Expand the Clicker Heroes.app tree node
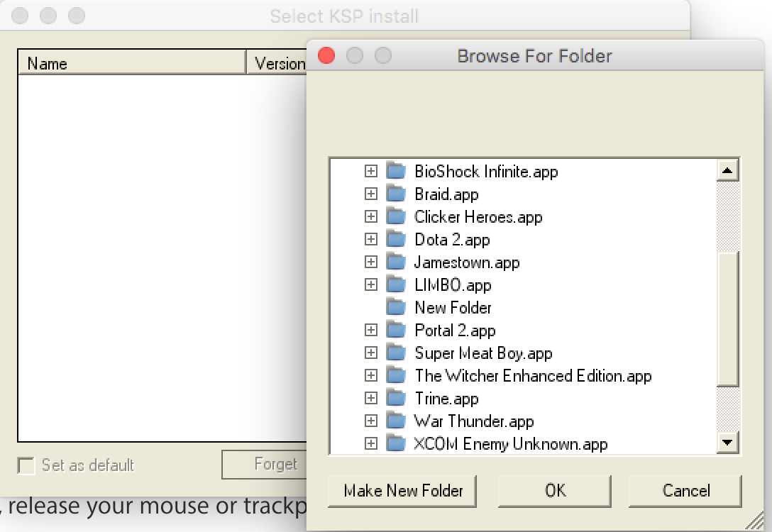Viewport: 772px width, 532px height. [370, 216]
